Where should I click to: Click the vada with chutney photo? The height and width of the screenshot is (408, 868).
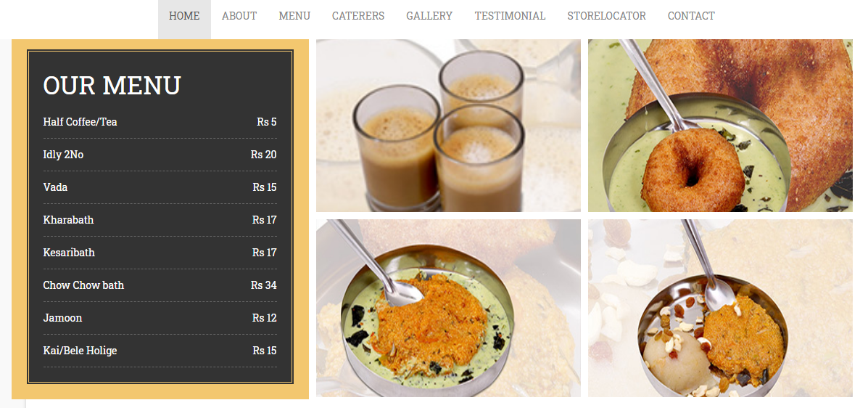720,126
